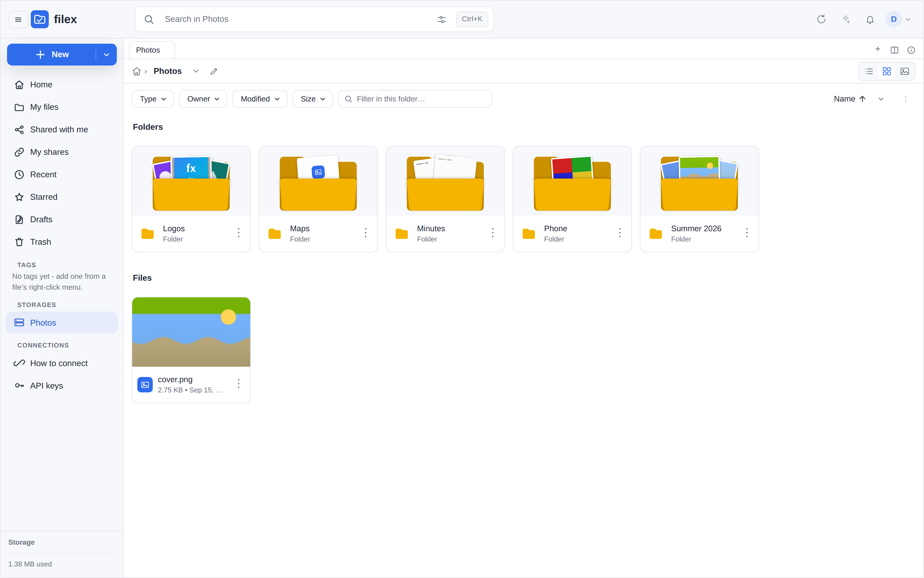Open more options for Logos folder
Viewport: 924px width, 578px height.
239,233
